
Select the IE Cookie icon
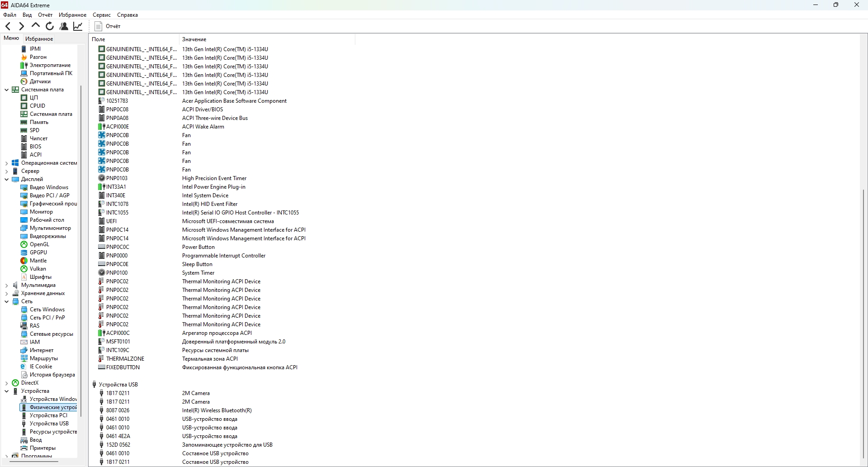tap(24, 367)
